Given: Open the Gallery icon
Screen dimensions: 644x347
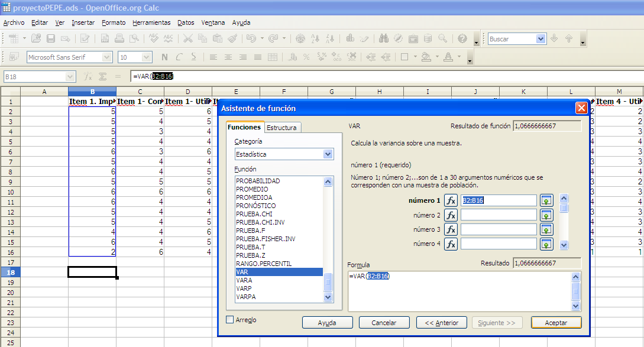Looking at the screenshot, I should click(x=413, y=38).
